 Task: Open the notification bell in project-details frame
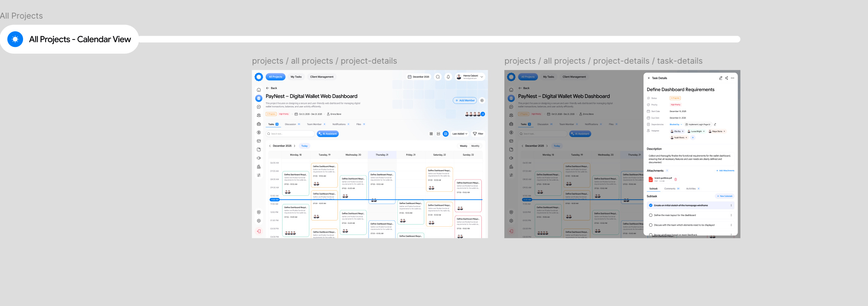448,77
